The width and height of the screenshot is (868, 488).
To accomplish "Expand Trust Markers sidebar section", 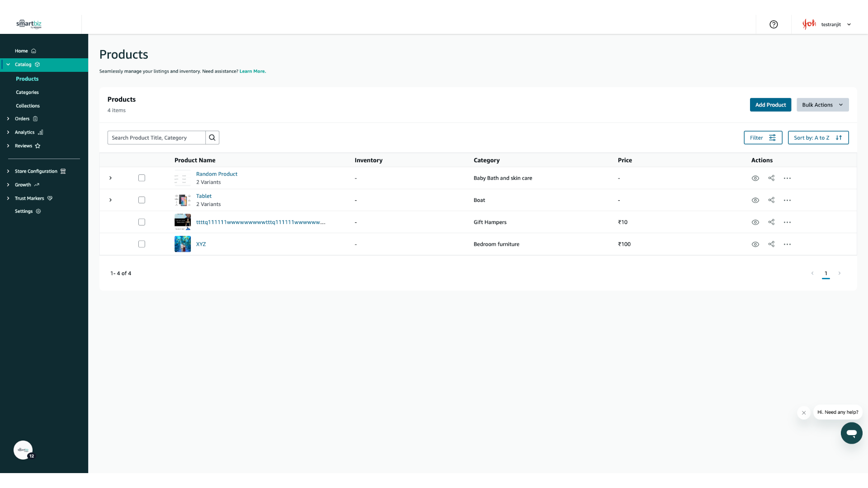I will coord(8,198).
